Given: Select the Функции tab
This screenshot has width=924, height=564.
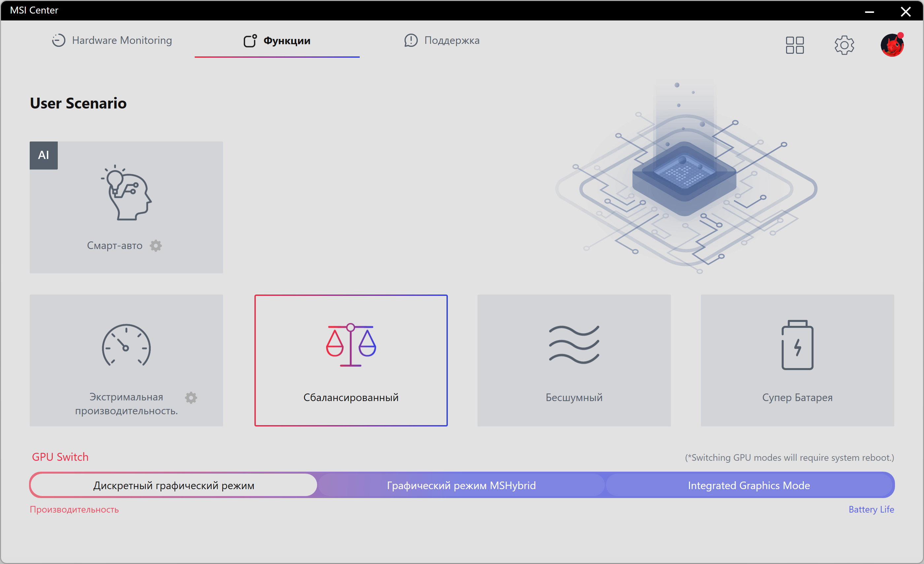Looking at the screenshot, I should (277, 41).
